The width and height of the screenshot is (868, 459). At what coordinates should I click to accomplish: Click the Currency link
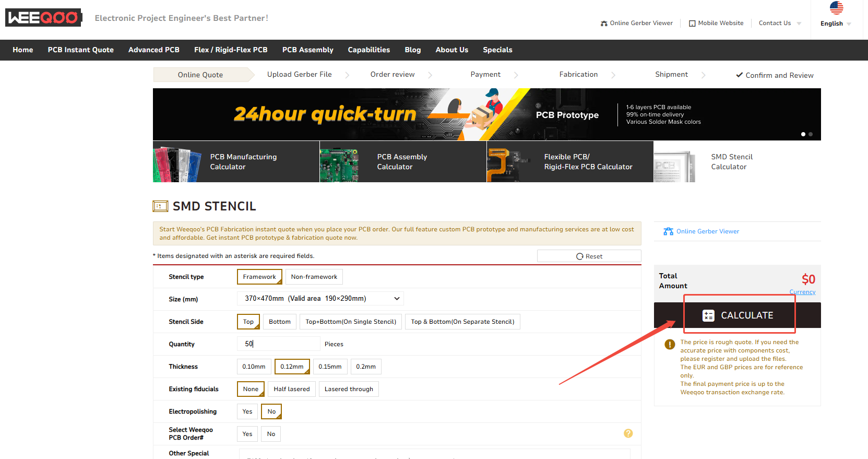pyautogui.click(x=802, y=292)
